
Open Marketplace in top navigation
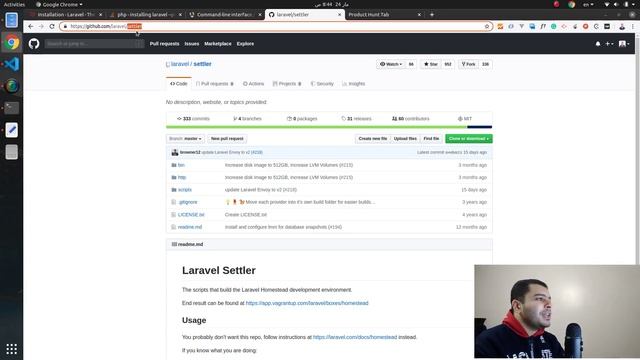(218, 44)
